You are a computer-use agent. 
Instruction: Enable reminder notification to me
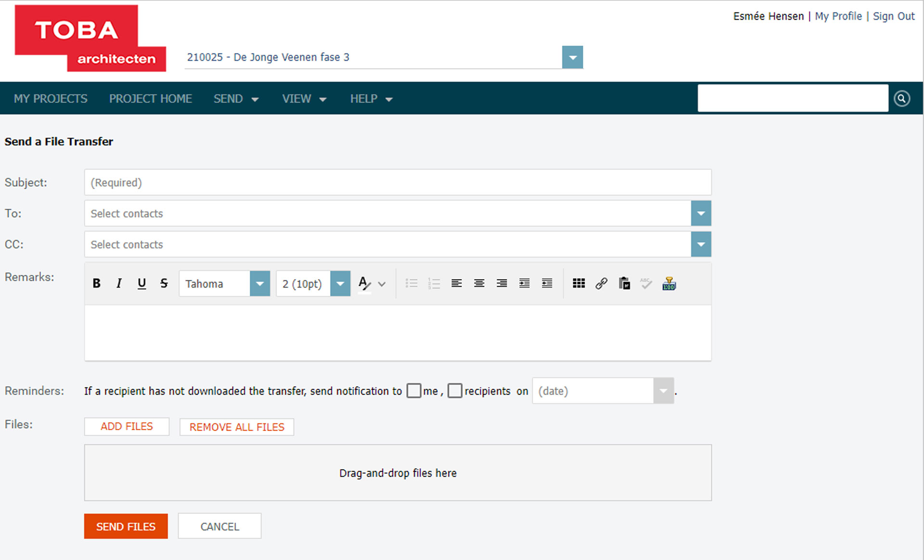pos(413,391)
